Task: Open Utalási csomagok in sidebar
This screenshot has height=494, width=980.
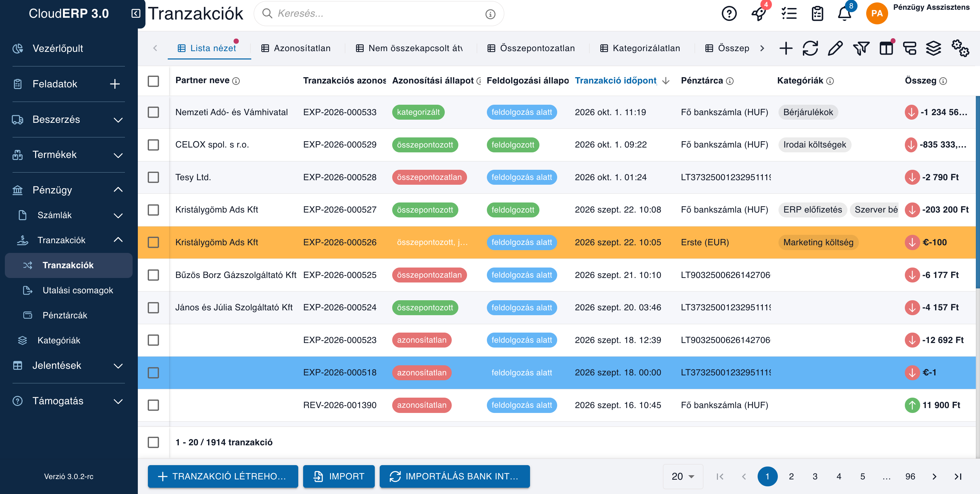Action: tap(69, 290)
